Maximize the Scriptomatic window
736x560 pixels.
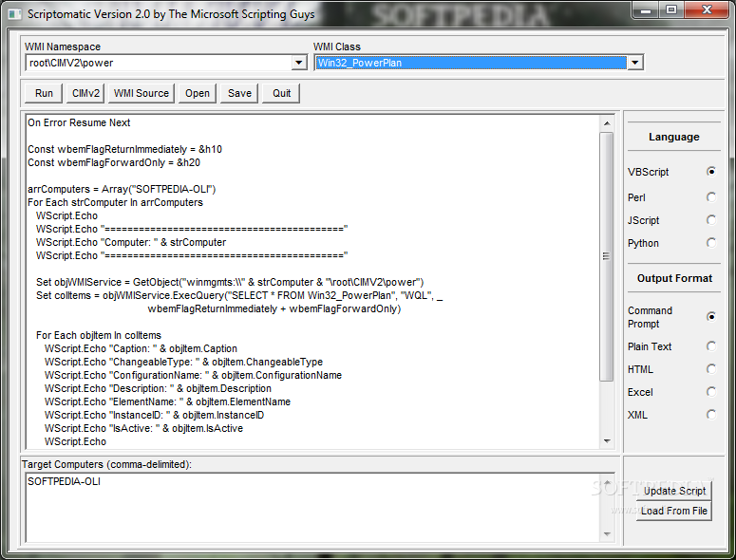[671, 9]
